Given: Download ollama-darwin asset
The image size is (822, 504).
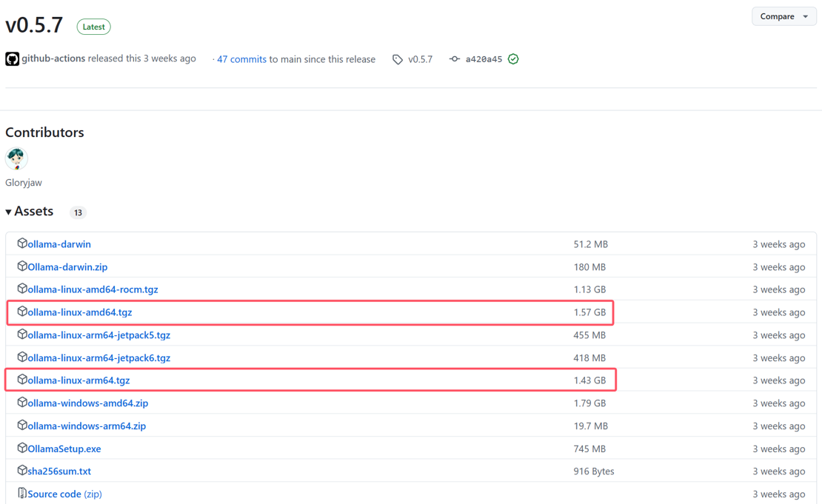Looking at the screenshot, I should [x=59, y=244].
